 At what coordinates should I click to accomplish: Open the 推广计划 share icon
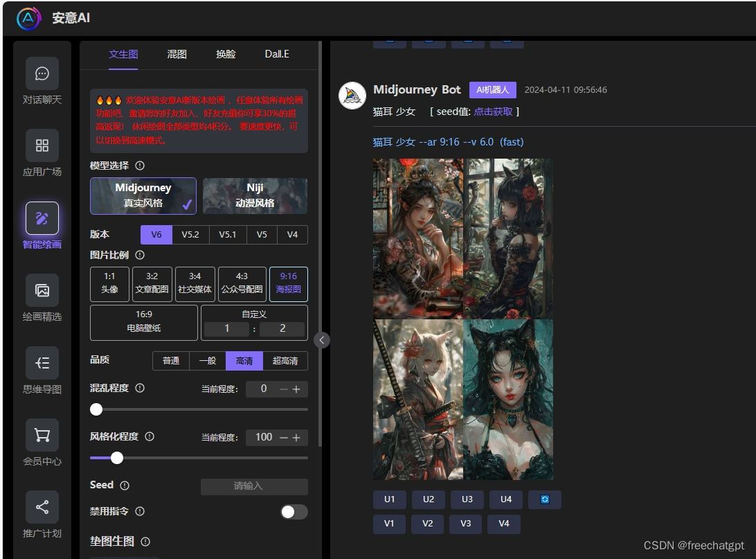[x=42, y=507]
